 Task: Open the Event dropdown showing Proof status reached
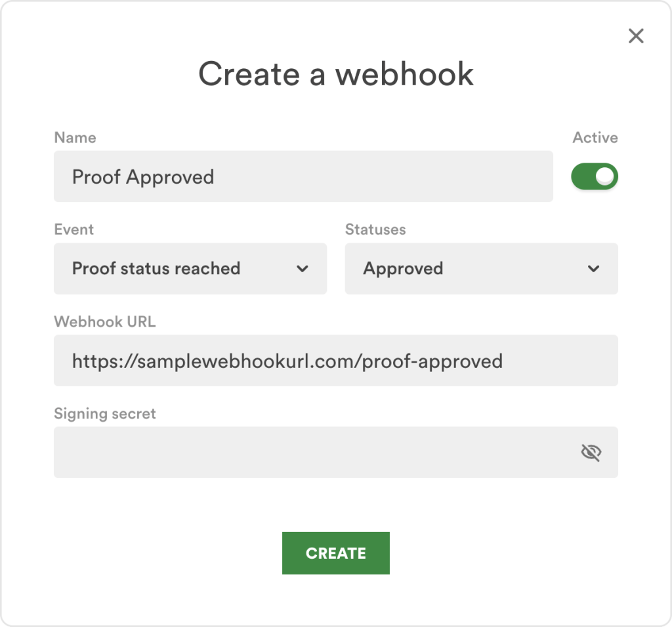pos(190,269)
